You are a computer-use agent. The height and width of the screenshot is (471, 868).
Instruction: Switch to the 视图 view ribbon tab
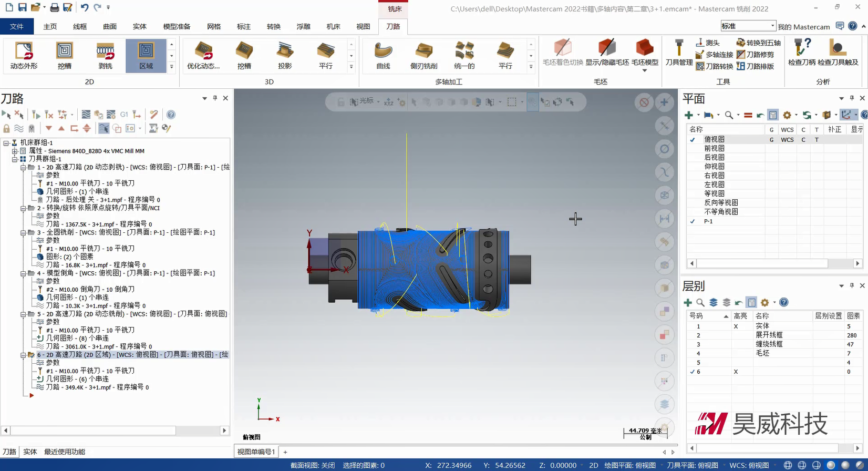[x=364, y=26]
